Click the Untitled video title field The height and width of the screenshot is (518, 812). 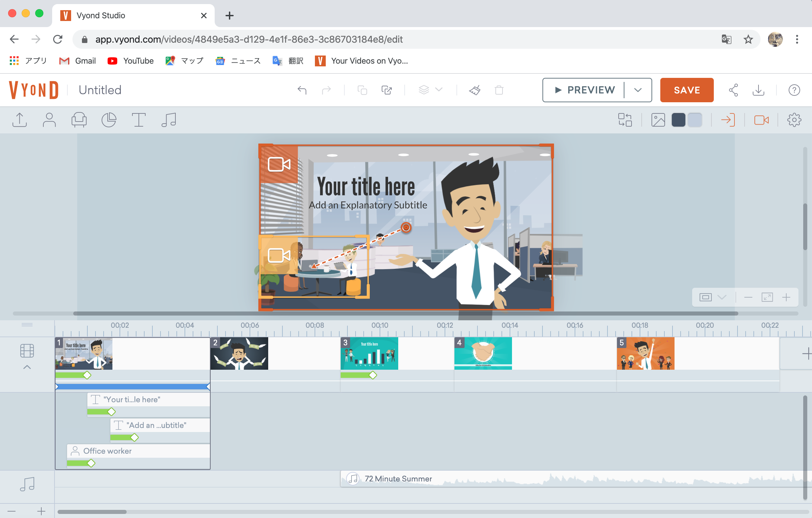coord(100,90)
